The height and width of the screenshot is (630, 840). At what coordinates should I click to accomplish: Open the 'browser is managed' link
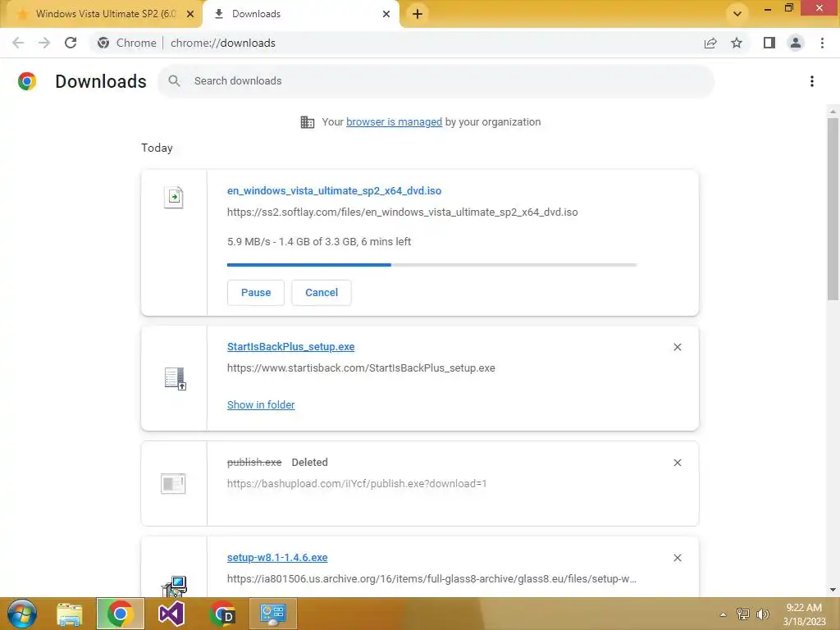pos(395,122)
